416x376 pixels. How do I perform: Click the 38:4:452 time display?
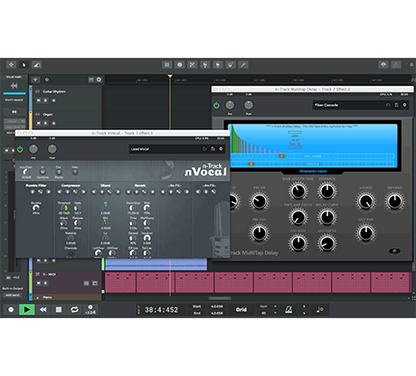coord(161,310)
